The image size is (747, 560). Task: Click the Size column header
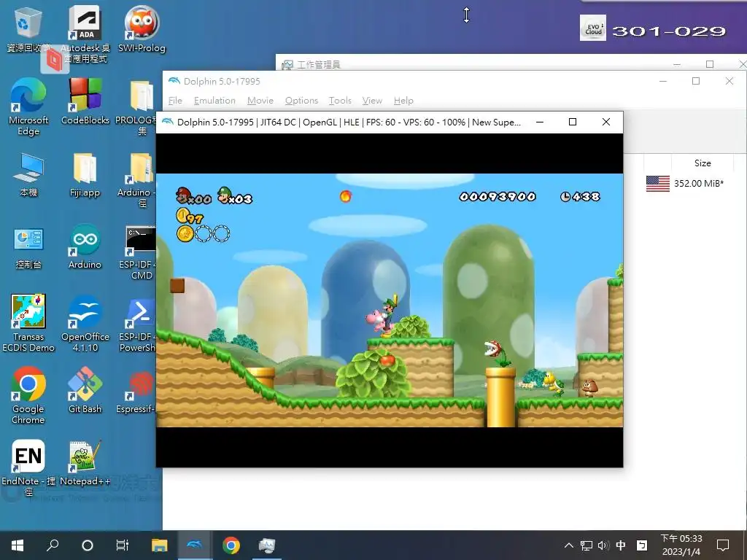703,163
